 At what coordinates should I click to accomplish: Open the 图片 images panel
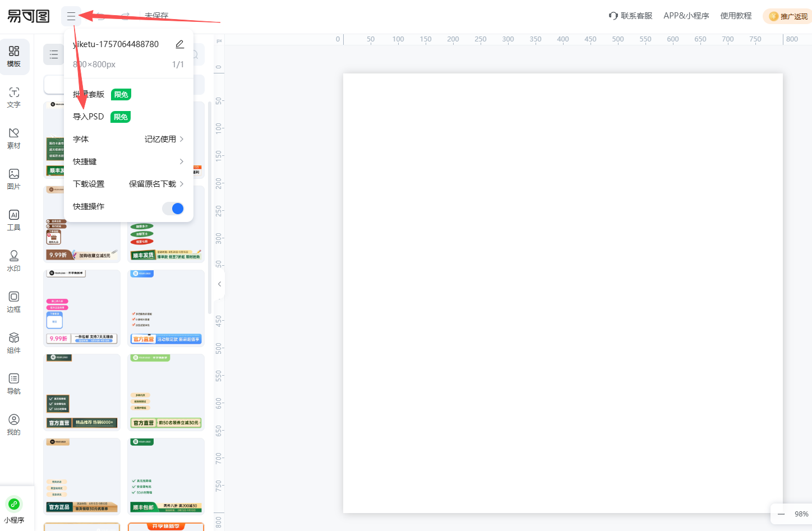coord(13,179)
